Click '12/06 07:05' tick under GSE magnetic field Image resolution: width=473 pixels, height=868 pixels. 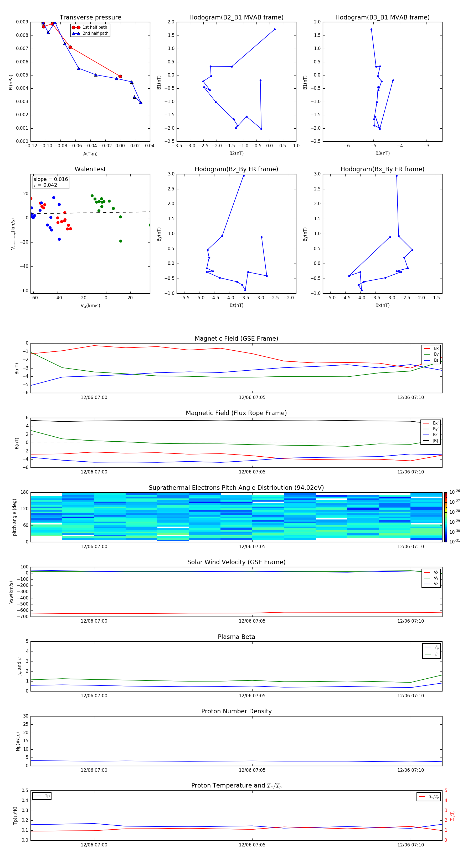(x=252, y=398)
